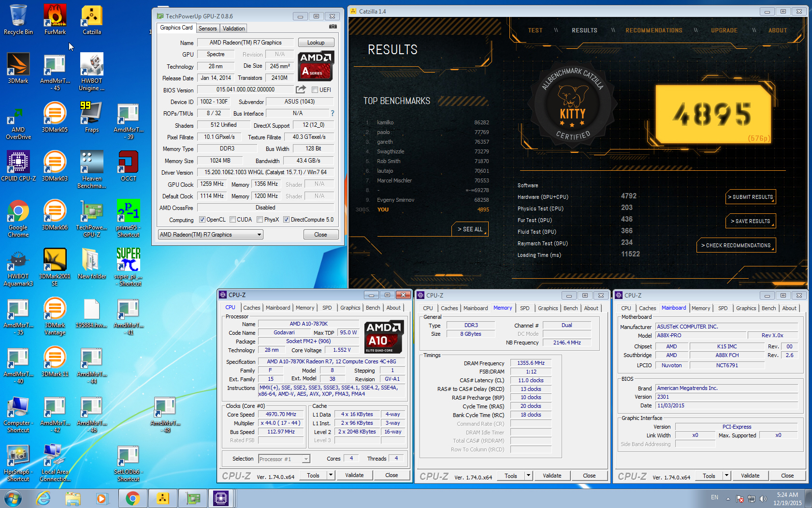
Task: Click GPU-Z screenshot camera icon
Action: [x=333, y=27]
